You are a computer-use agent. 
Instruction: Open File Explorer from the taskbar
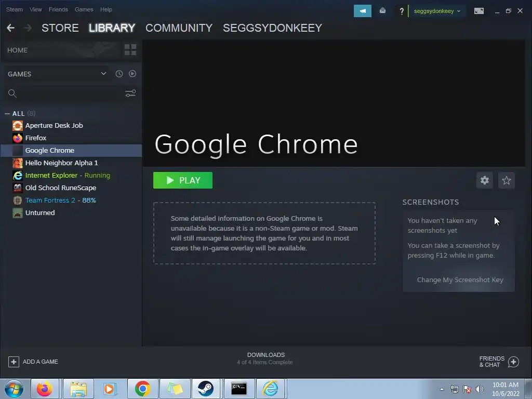(x=78, y=389)
